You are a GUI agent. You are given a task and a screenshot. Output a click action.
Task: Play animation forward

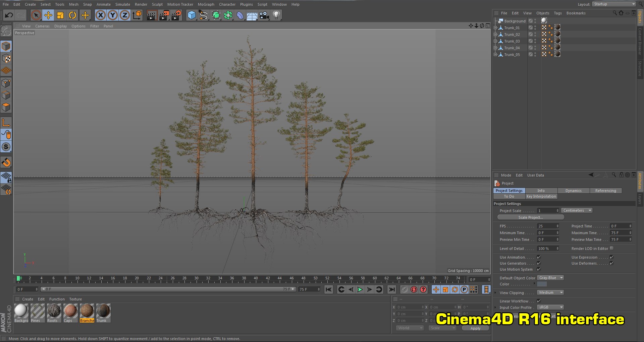coord(360,289)
